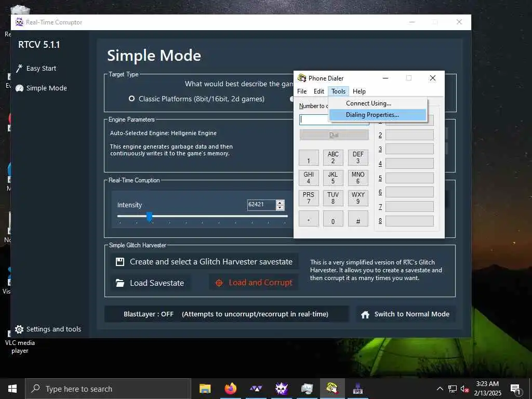The image size is (532, 399).
Task: Click keypad PRS 7 button
Action: (x=309, y=198)
